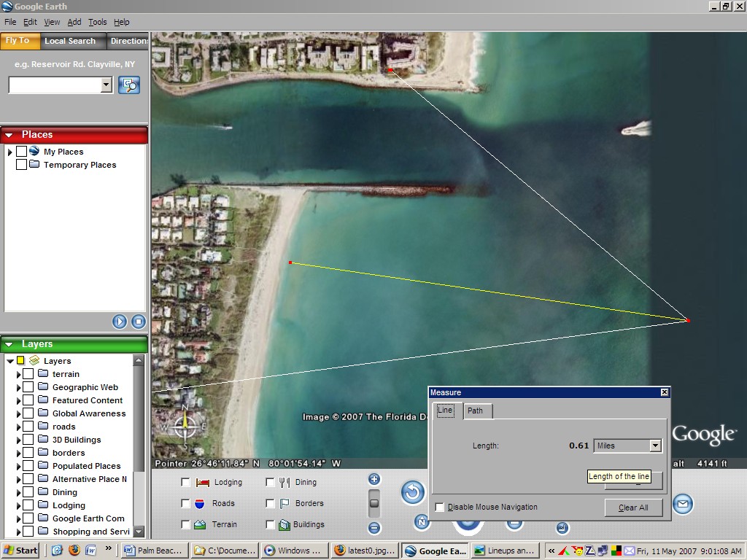This screenshot has height=560, width=747.
Task: Enable the Roads checkbox in the navigation panel
Action: click(185, 503)
